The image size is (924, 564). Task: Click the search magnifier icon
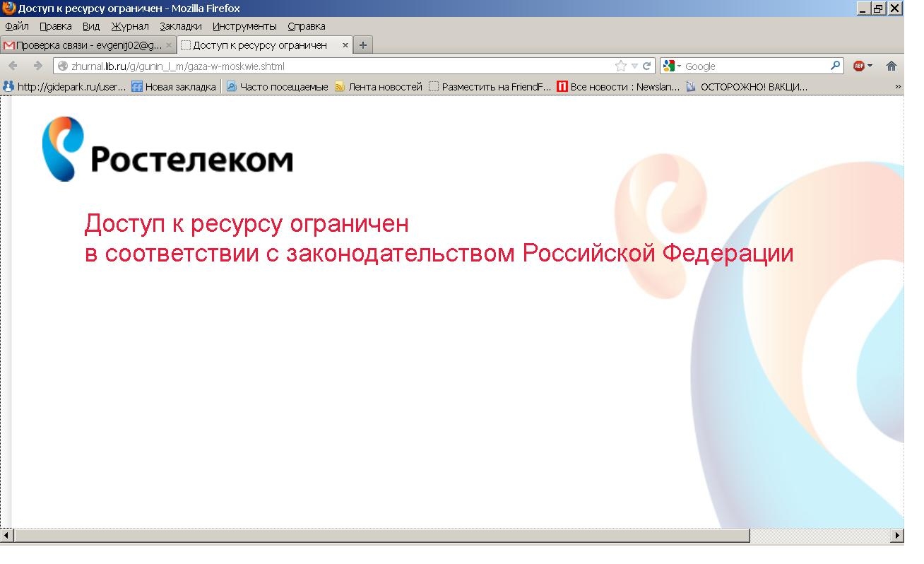point(836,66)
